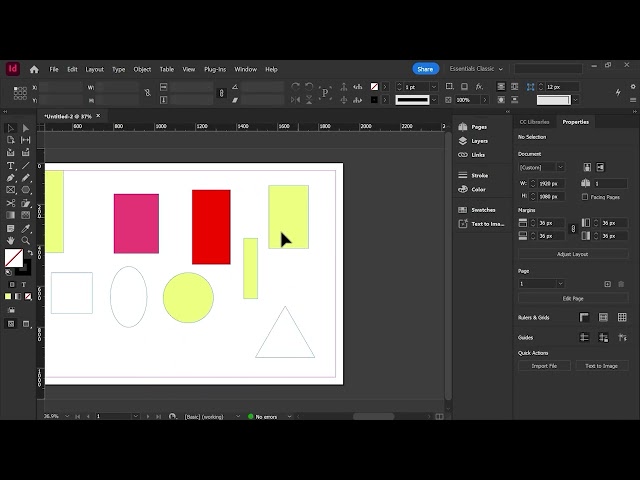
Task: Select the Scissors tool
Action: click(11, 203)
